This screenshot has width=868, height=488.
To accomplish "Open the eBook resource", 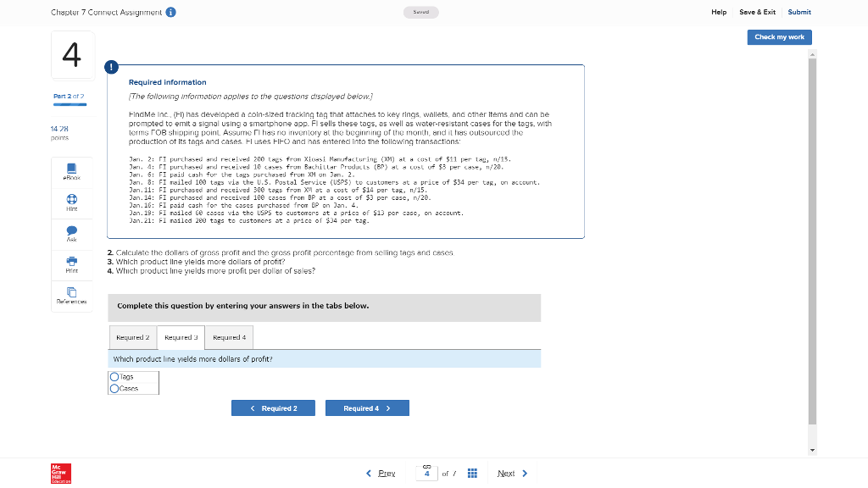I will tap(72, 170).
